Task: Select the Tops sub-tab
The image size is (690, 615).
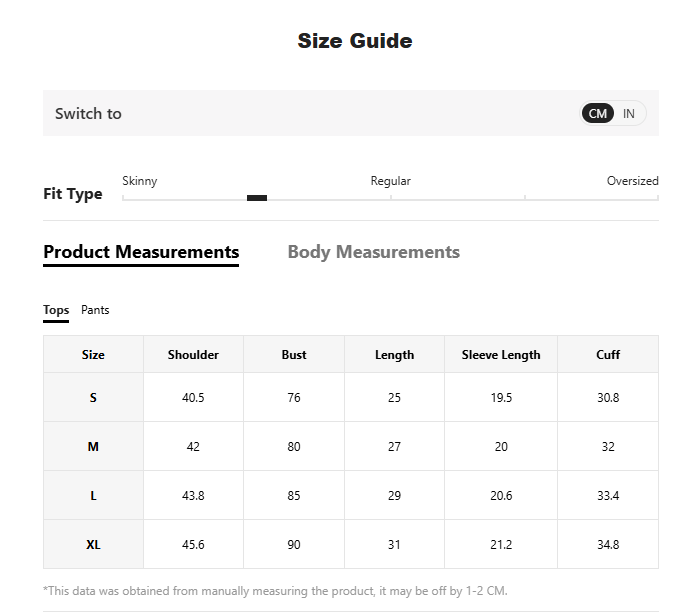Action: point(56,310)
